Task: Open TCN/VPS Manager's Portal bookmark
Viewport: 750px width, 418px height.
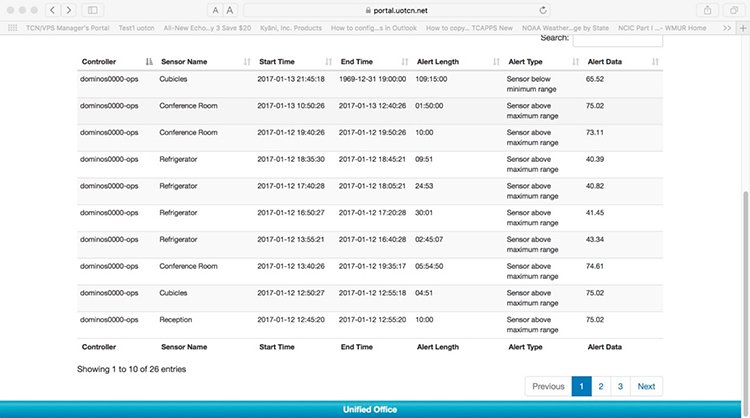Action: (67, 28)
